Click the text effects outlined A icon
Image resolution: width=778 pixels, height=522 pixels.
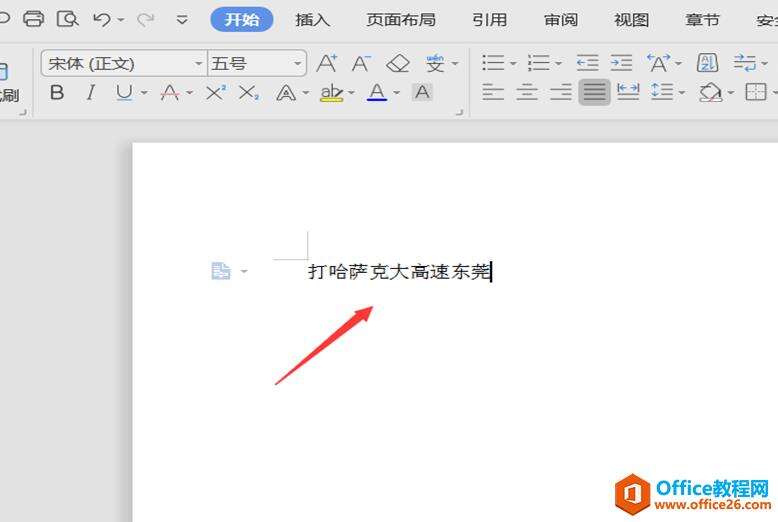pos(286,93)
